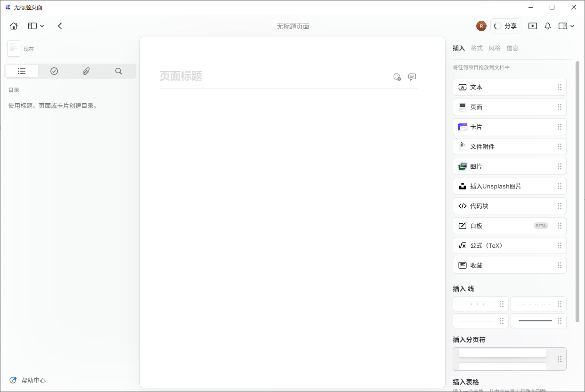This screenshot has width=585, height=392.
Task: Click the drag handle on 代码块 row
Action: [560, 206]
